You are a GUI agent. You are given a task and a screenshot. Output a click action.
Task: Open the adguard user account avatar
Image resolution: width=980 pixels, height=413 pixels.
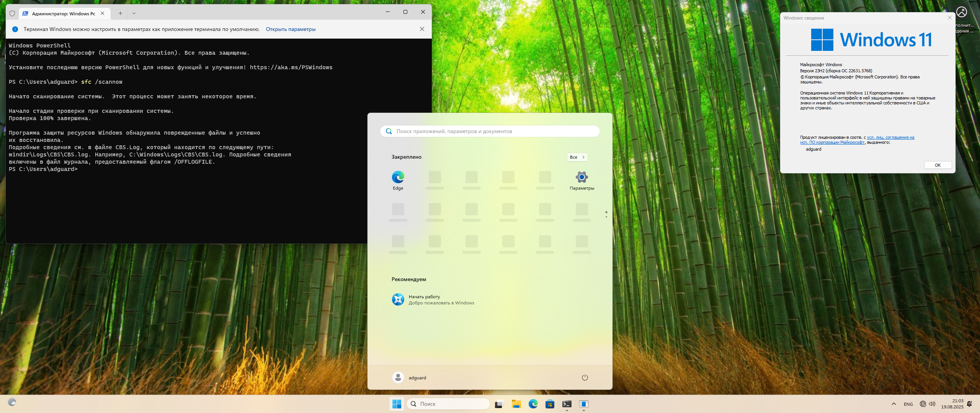coord(398,377)
